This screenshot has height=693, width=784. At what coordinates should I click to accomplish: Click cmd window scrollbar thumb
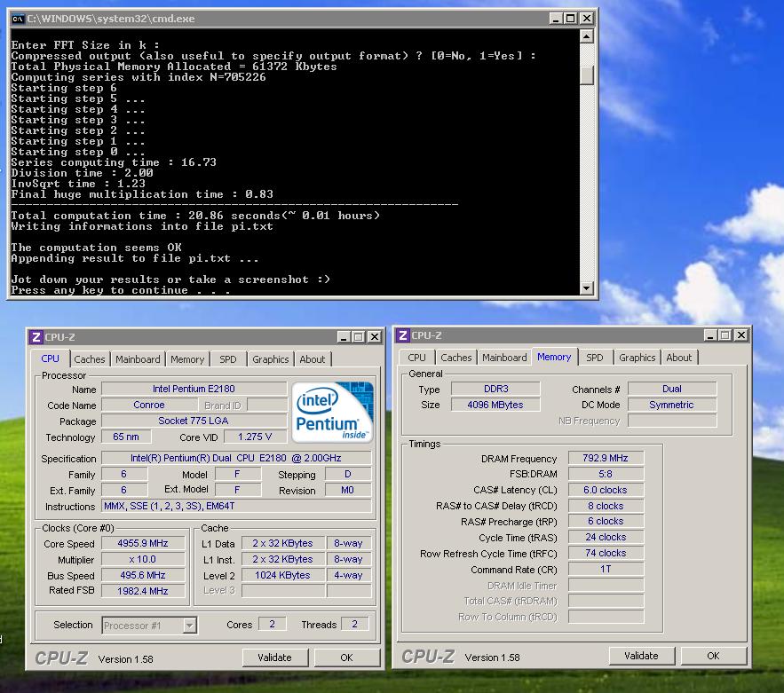click(x=587, y=75)
